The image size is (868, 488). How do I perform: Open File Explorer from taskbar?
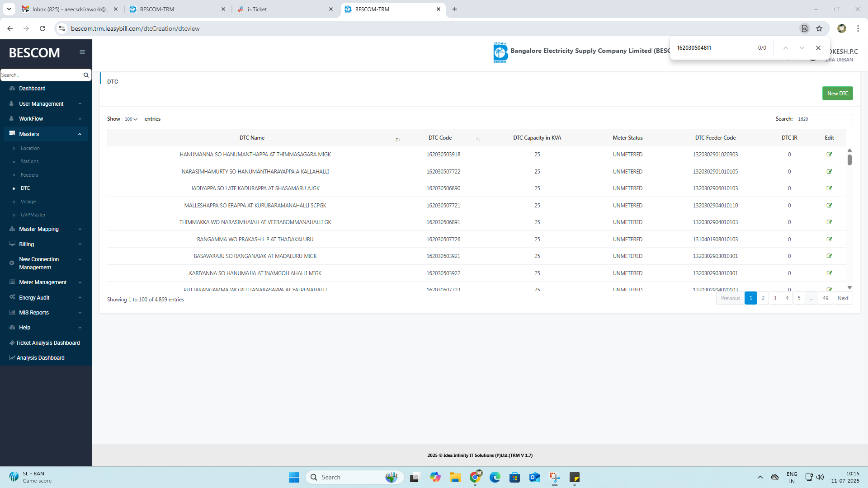coord(455,477)
